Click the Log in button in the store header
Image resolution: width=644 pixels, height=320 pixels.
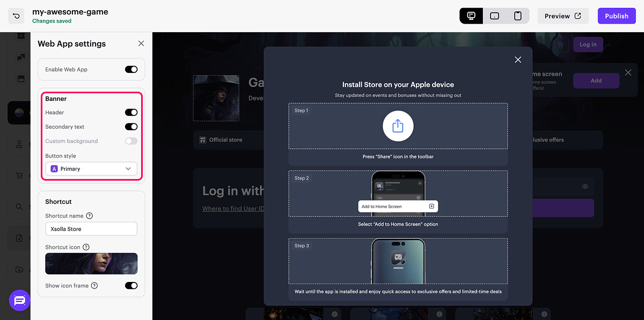588,44
